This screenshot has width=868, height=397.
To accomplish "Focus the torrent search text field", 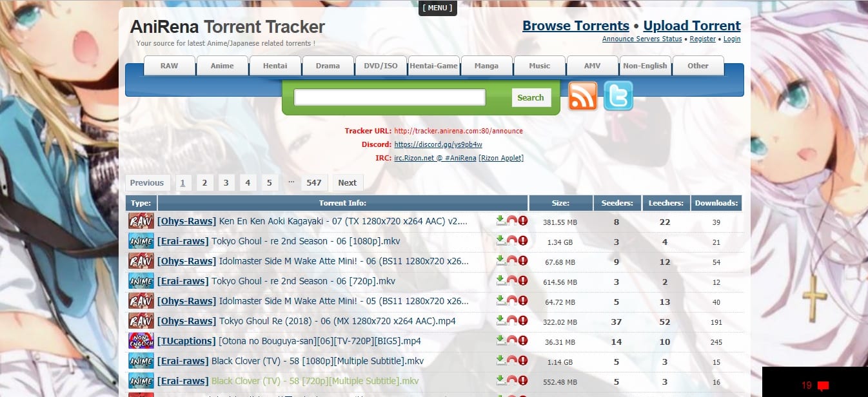I will [390, 97].
